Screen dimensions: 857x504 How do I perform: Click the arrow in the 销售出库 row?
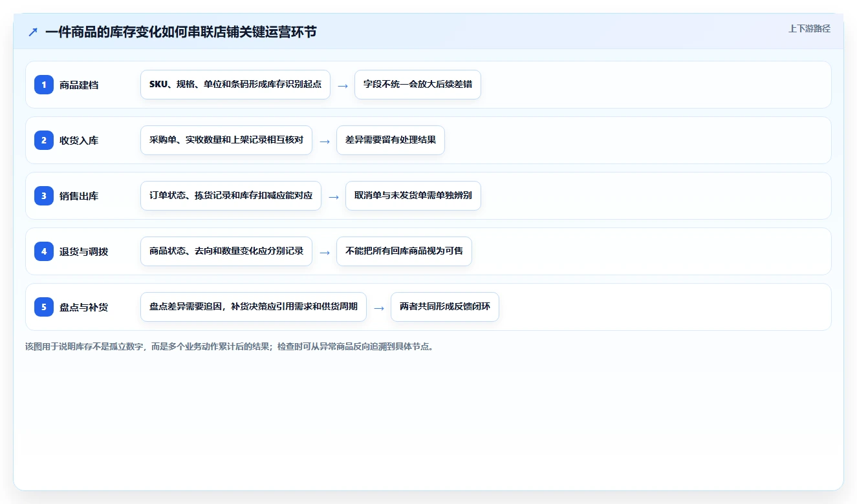334,196
